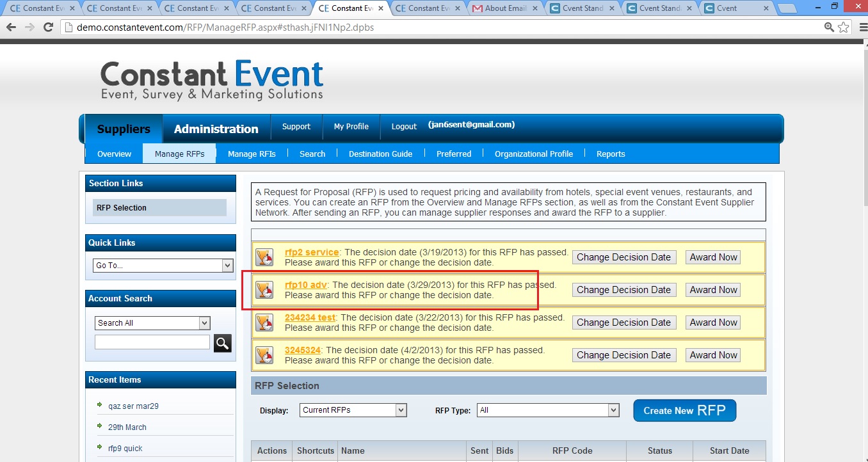
Task: Click the browser forward arrow
Action: [x=29, y=28]
